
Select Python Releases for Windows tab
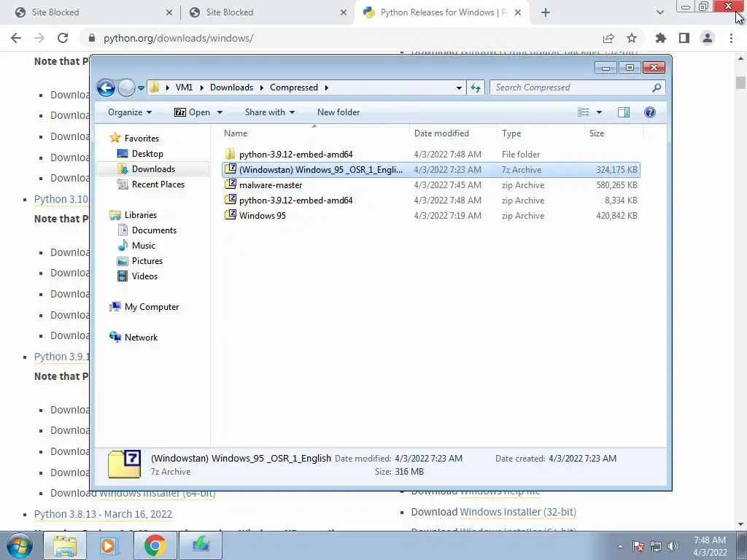(x=443, y=12)
